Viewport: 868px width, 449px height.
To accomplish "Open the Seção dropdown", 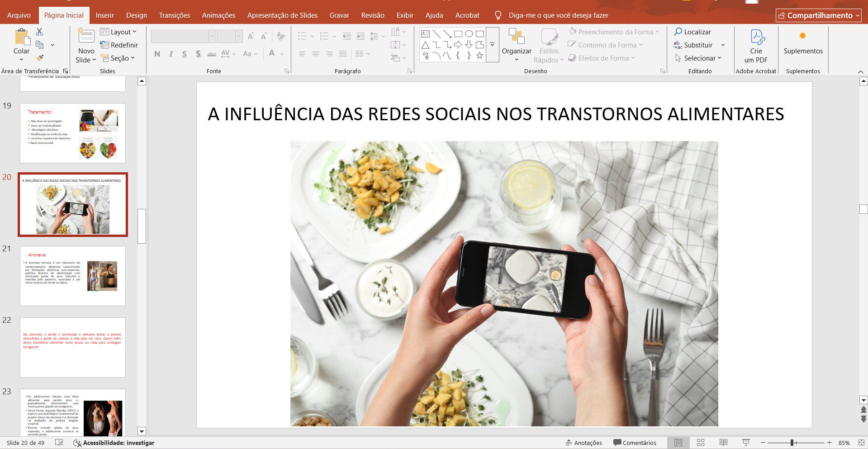I will 119,58.
